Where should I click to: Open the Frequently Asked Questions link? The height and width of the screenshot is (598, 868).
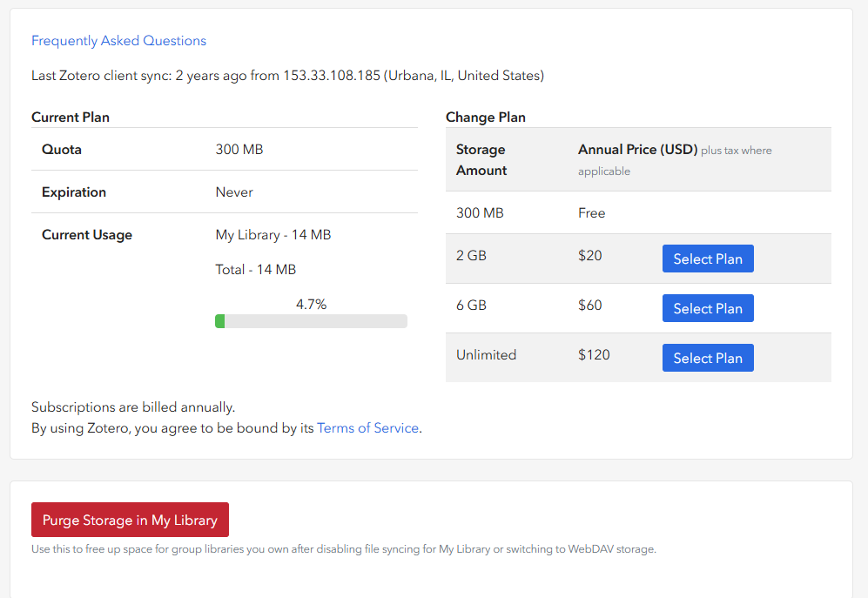pos(118,40)
